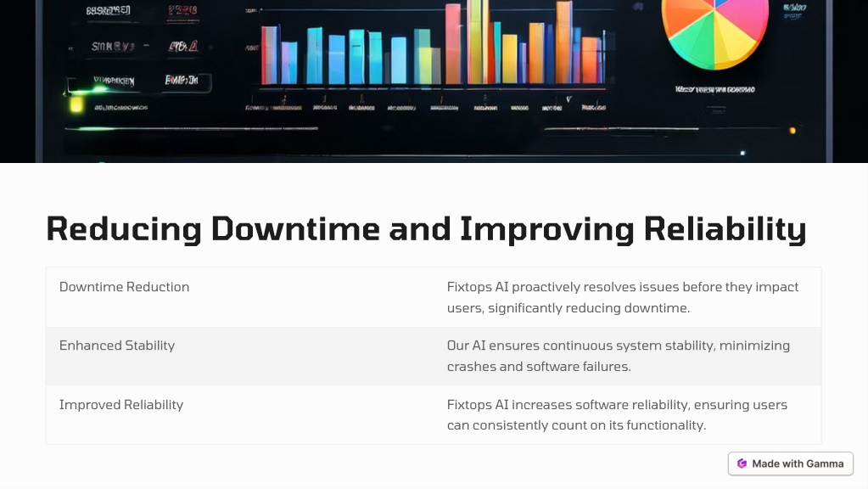Click the bar chart in the dashboard image

[433, 44]
